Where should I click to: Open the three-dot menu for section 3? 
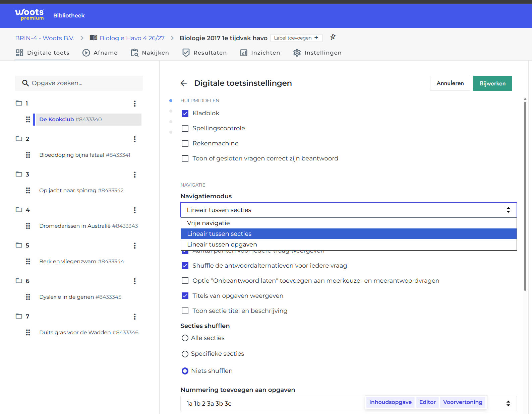click(135, 175)
